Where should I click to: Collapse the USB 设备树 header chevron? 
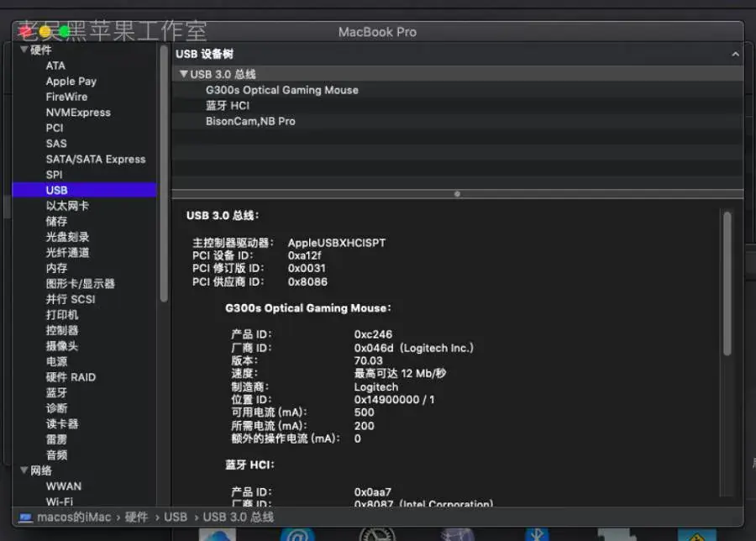coord(735,54)
